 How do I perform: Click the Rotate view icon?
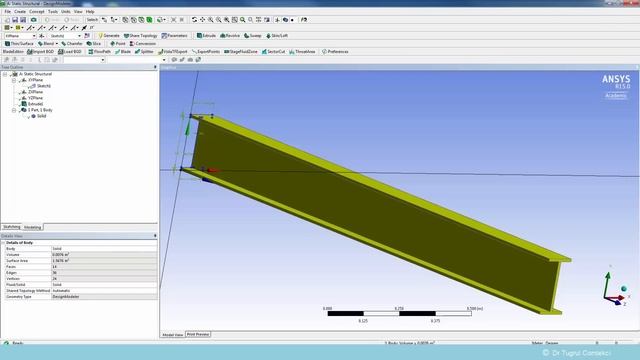194,20
